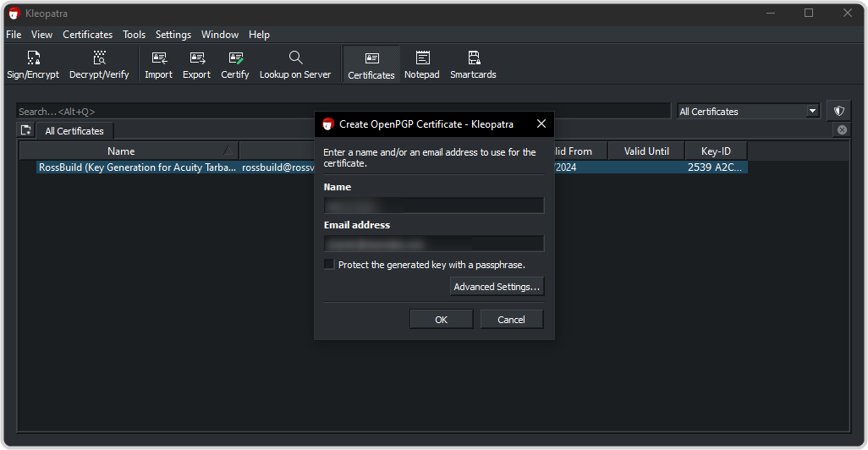Click the Decrypt/Verify toolbar icon

click(99, 65)
